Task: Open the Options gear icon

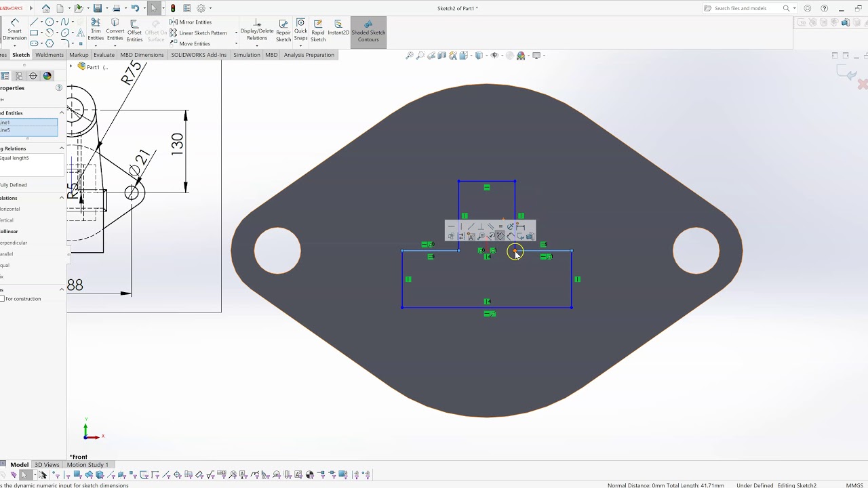Action: [201, 8]
